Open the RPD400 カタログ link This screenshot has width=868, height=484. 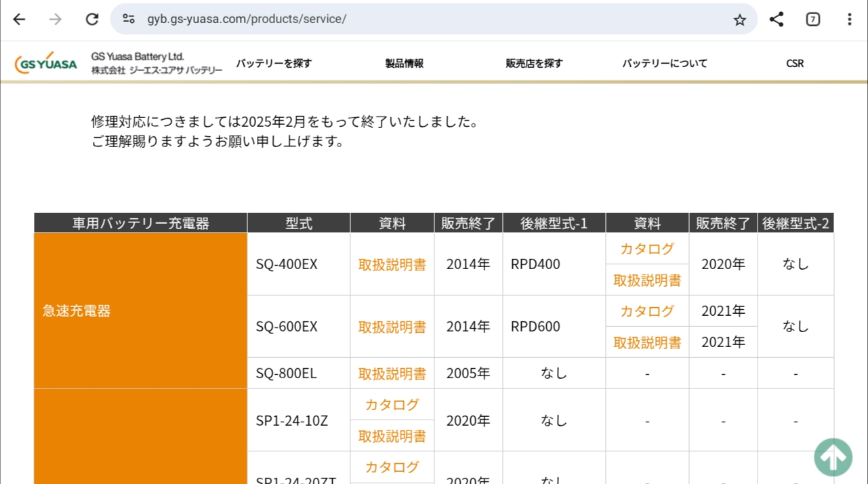(x=647, y=249)
